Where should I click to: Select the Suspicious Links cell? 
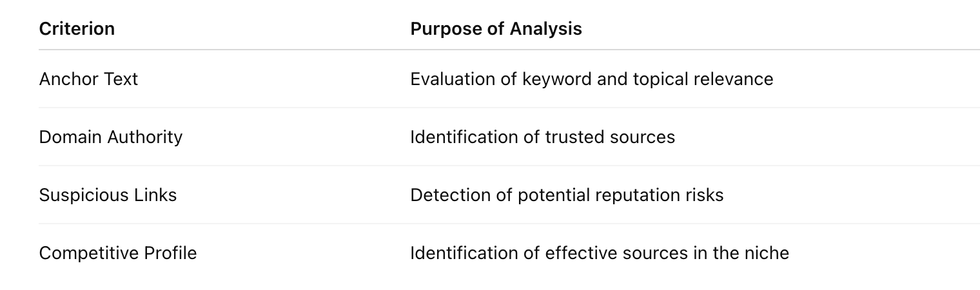(x=108, y=195)
